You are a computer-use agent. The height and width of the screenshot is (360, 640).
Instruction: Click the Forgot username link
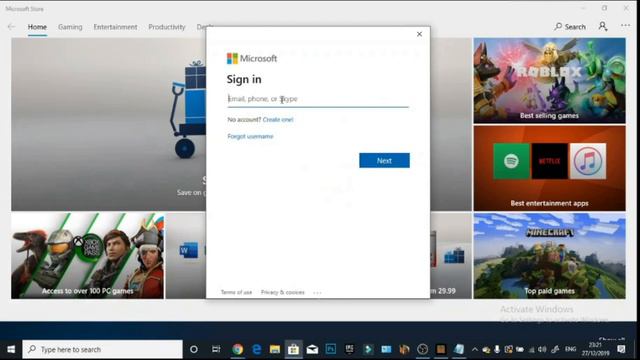tap(250, 136)
